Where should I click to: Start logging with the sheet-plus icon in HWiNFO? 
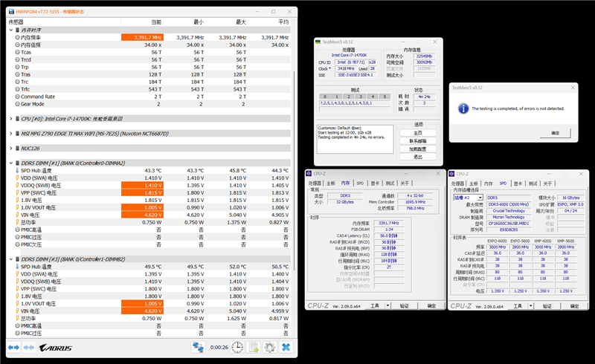click(x=254, y=348)
